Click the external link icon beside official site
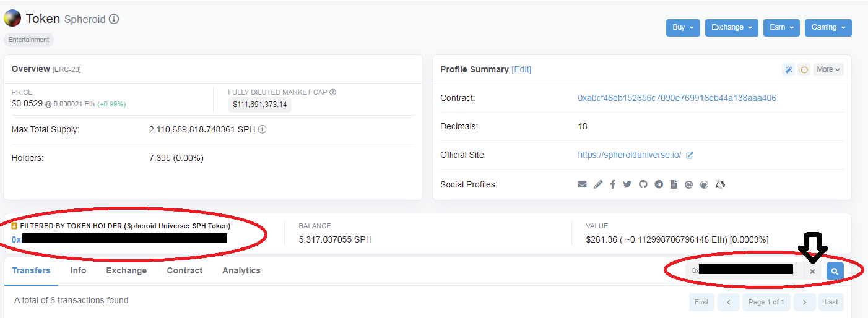The height and width of the screenshot is (318, 868). [690, 155]
